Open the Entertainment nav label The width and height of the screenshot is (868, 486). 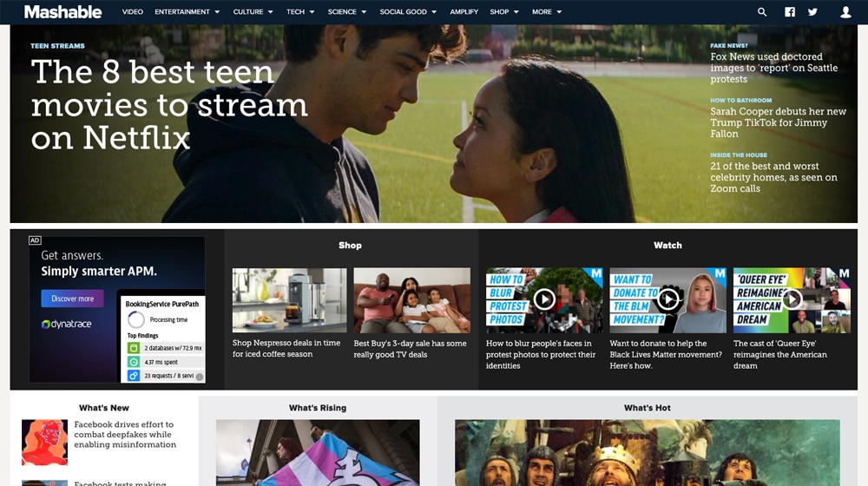click(x=182, y=11)
